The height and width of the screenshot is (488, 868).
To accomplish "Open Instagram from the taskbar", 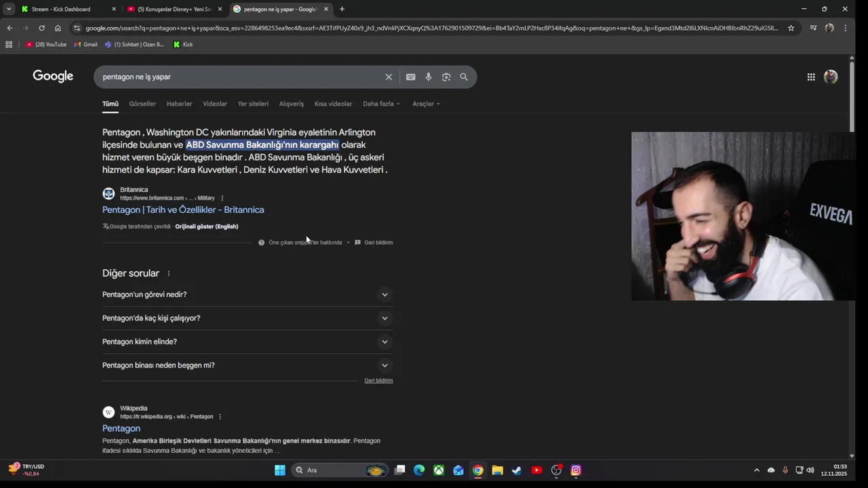I will coord(576,470).
